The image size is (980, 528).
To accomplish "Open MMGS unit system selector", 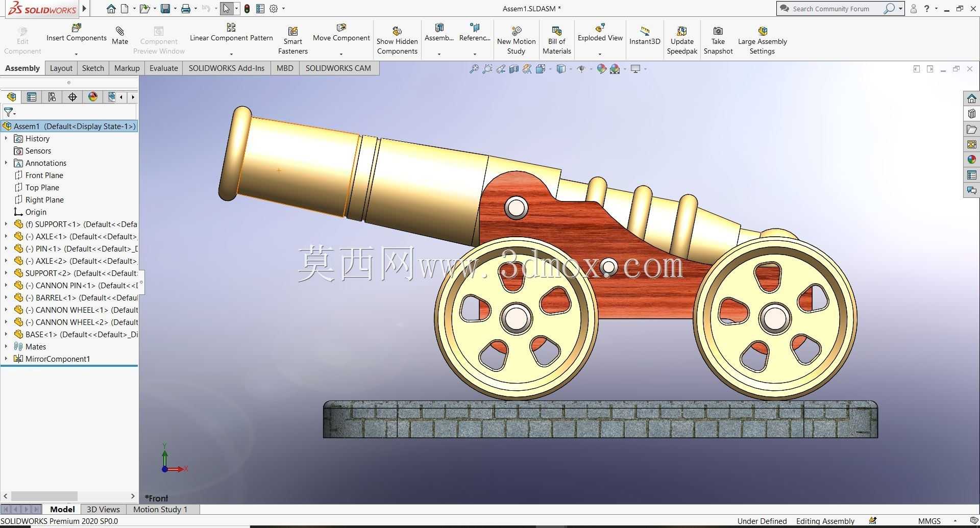I will tap(929, 521).
